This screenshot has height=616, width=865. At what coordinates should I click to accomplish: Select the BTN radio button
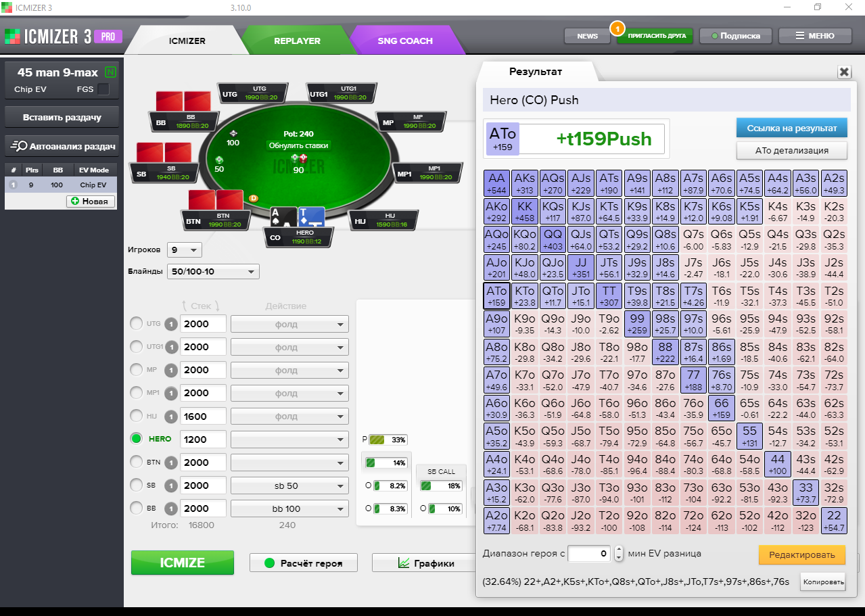[x=136, y=462]
